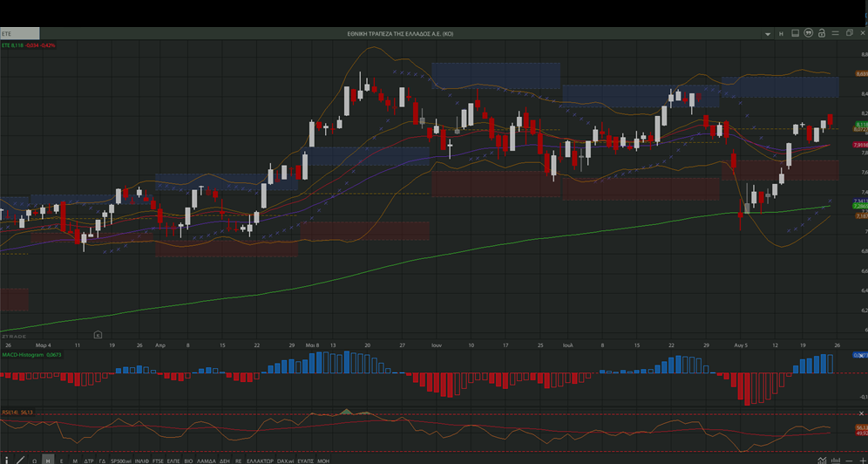Image resolution: width=868 pixels, height=464 pixels.
Task: Close the RSI(14) panel with its X
Action: click(861, 413)
